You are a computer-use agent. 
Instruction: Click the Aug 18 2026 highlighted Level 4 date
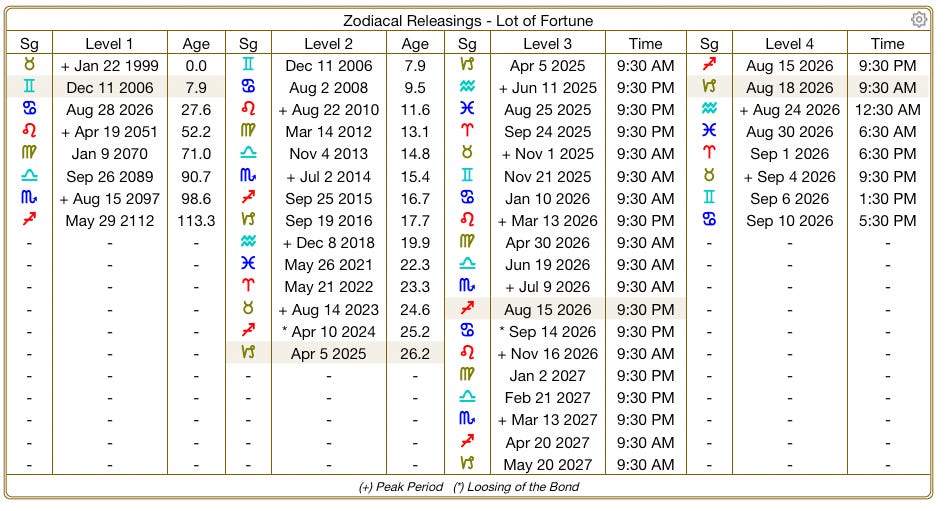[x=789, y=87]
